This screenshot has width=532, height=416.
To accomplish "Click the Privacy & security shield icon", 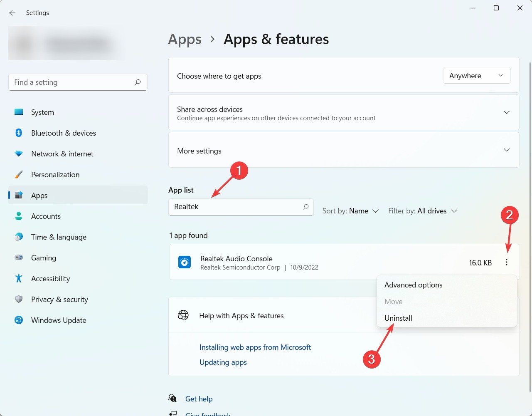I will click(x=19, y=300).
